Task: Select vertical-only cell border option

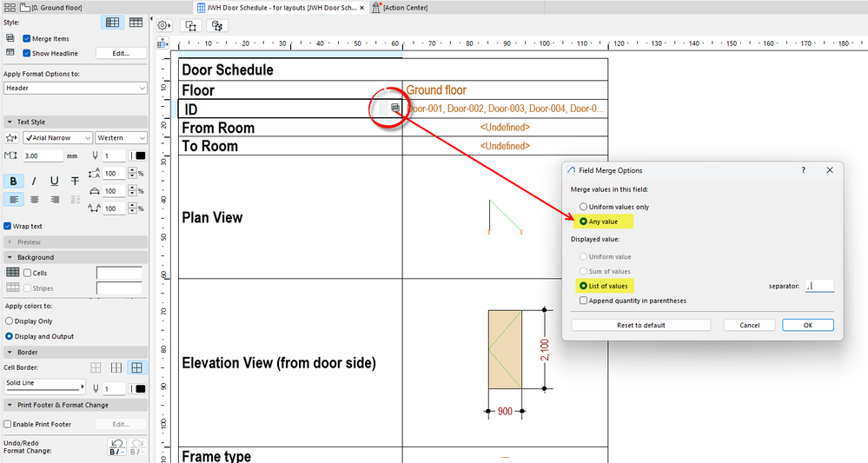Action: click(116, 367)
